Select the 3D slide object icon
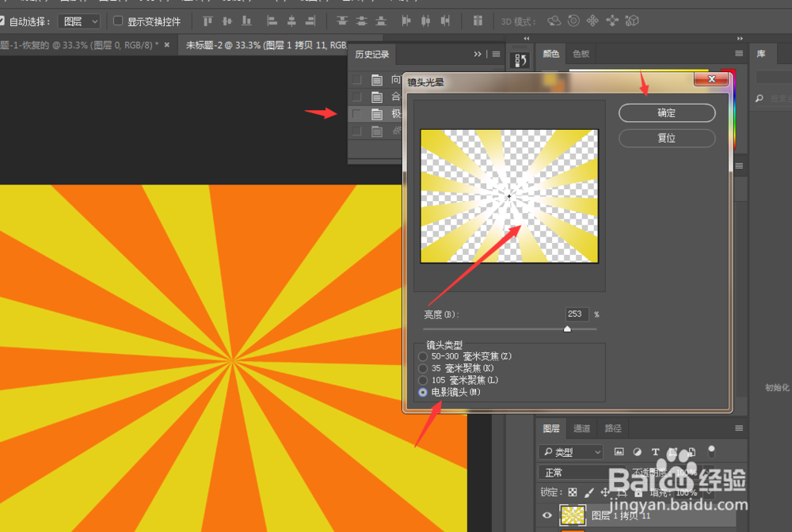Image resolution: width=792 pixels, height=532 pixels. 612,21
